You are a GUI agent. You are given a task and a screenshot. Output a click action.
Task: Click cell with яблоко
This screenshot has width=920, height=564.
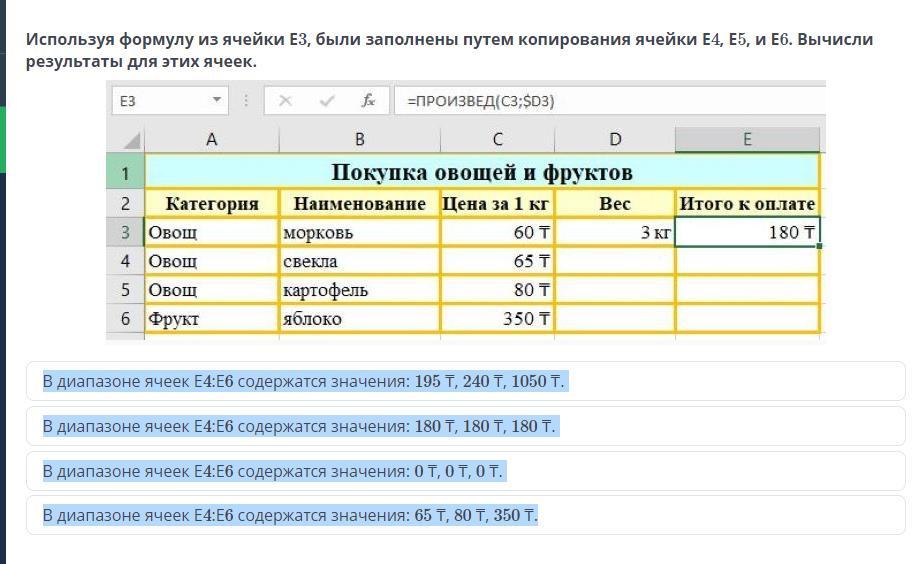pyautogui.click(x=360, y=319)
